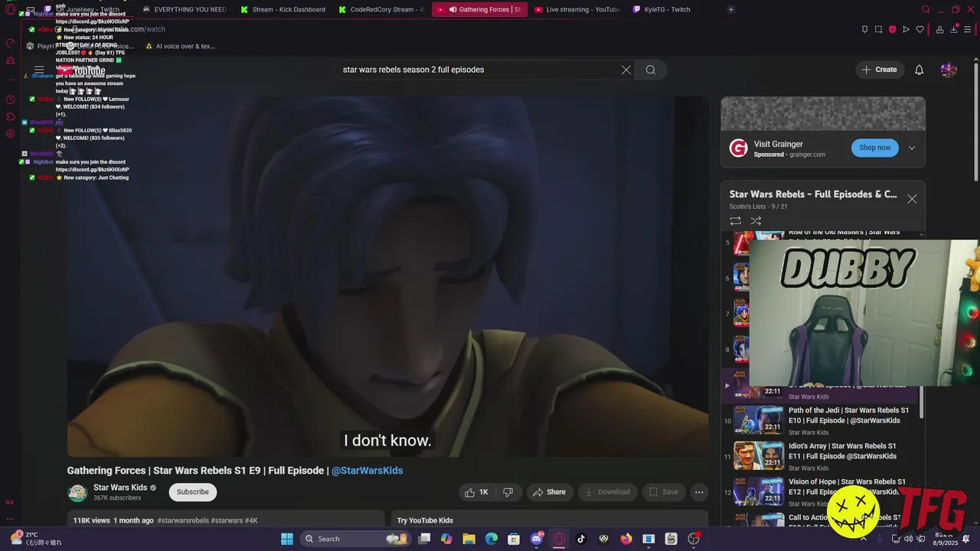Open the @StarWarsKids link in title
The image size is (980, 551).
coord(367,471)
